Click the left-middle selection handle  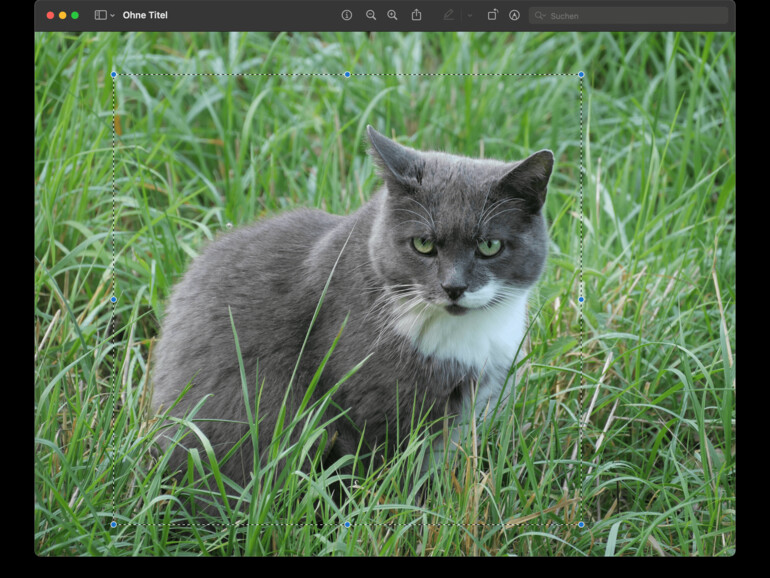114,300
